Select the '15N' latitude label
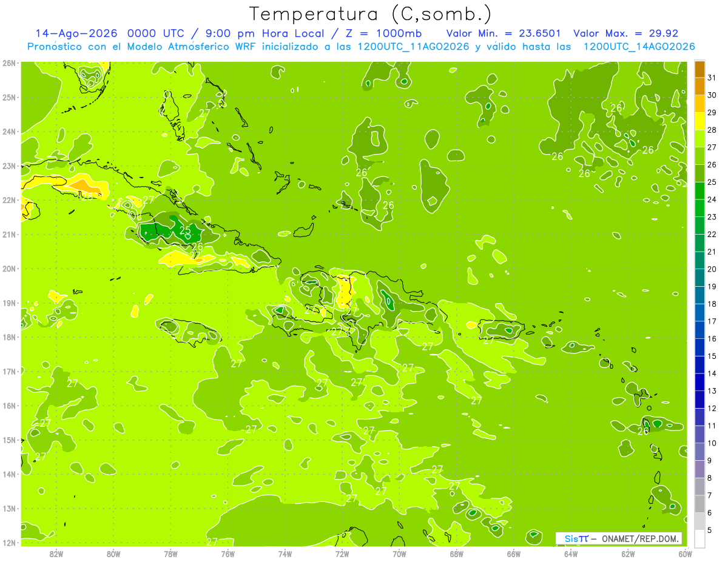Screen dimensions: 728x562 point(9,440)
